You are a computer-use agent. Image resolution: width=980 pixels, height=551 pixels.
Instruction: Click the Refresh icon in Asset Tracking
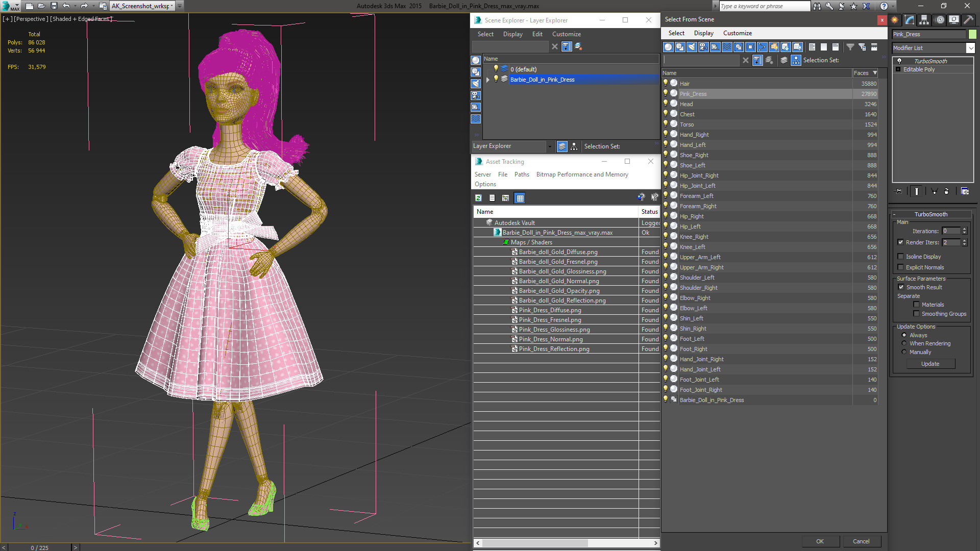pyautogui.click(x=478, y=198)
